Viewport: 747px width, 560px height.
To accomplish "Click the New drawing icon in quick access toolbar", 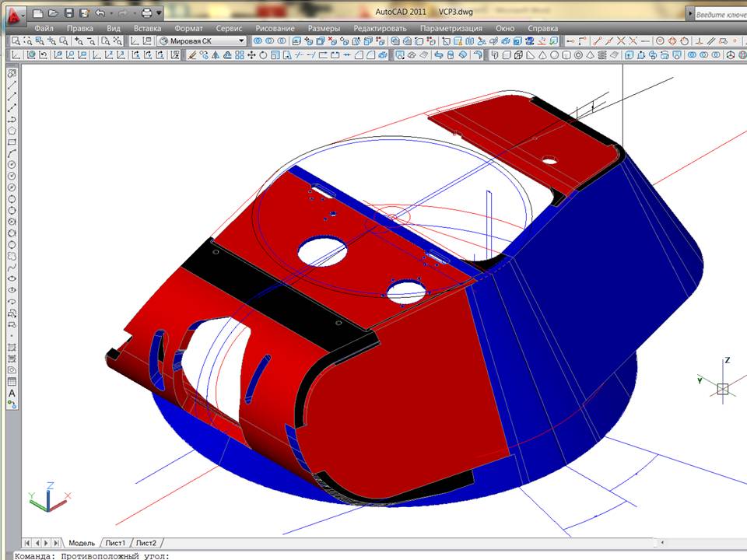I will 37,14.
